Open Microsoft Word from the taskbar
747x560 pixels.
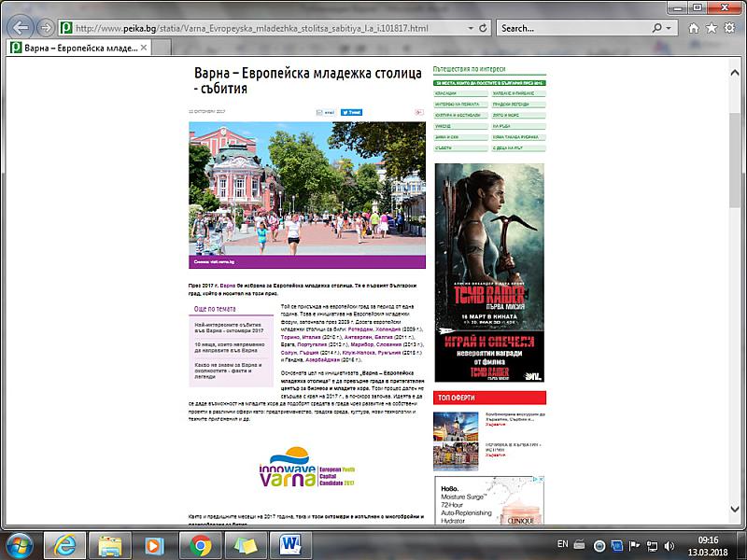point(289,543)
